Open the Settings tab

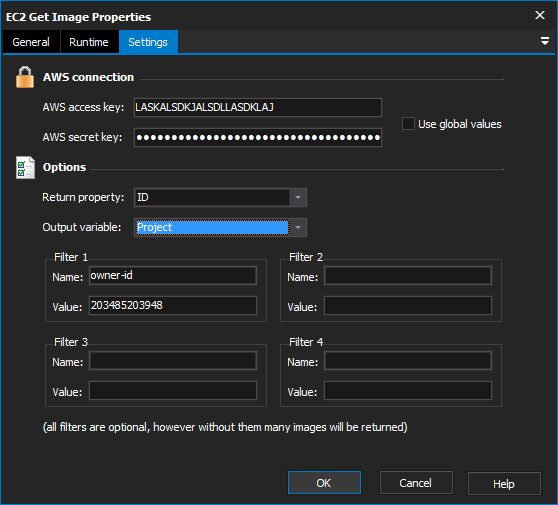pyautogui.click(x=148, y=42)
